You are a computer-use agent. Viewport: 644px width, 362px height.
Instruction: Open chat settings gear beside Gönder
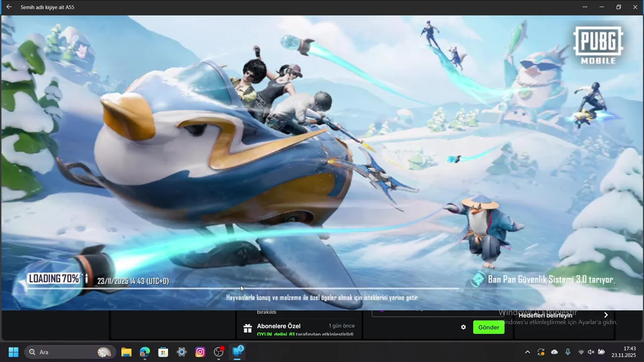[463, 327]
